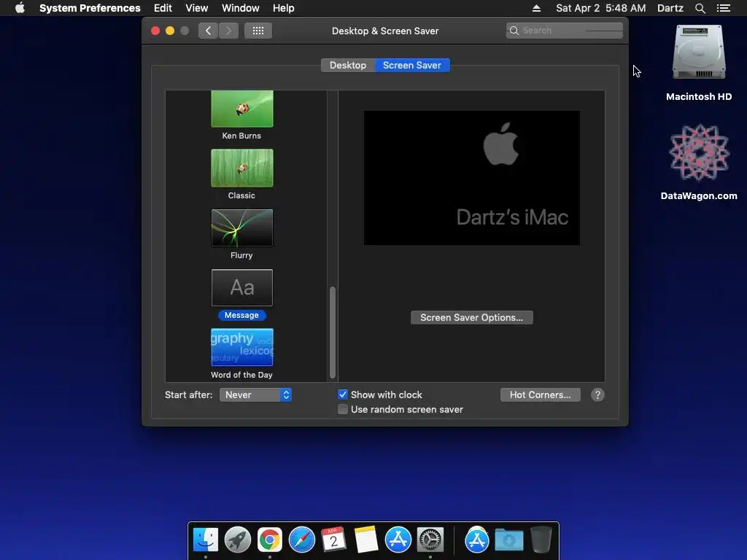Select the Screen Saver tab
The width and height of the screenshot is (747, 560).
(x=412, y=65)
